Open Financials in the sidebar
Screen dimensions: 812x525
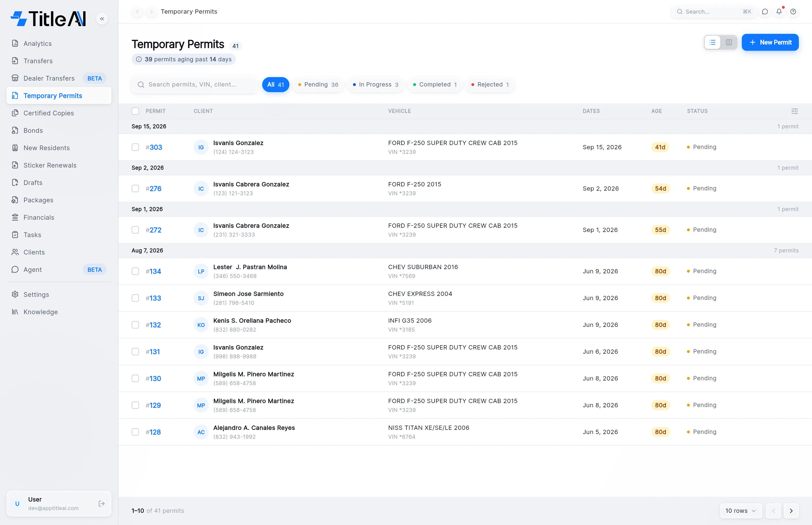(x=59, y=218)
